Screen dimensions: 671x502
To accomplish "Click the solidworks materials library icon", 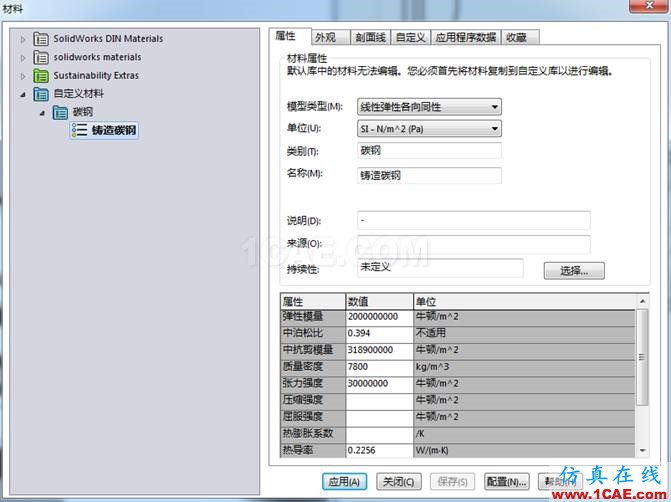I will click(x=41, y=57).
